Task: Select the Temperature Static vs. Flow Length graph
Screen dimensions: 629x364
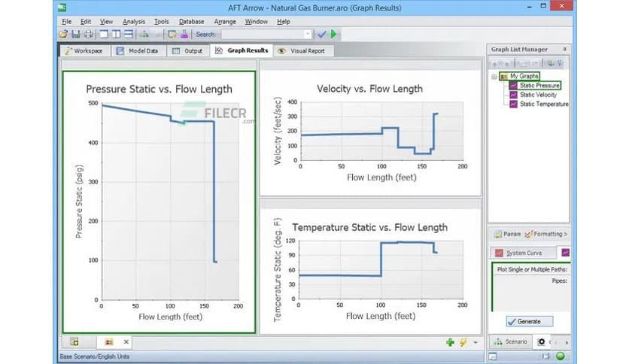Action: click(370, 271)
